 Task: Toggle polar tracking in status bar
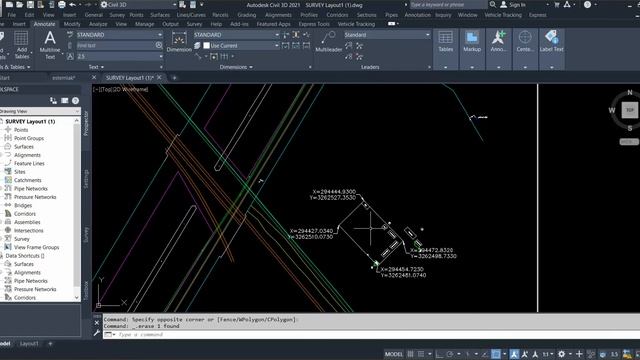point(450,354)
